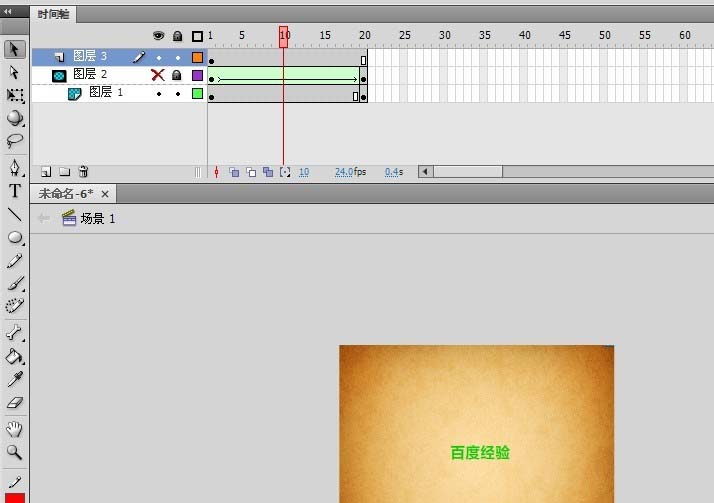Click the eye header to hide all layers
Screen dimensions: 714x503
[x=158, y=36]
